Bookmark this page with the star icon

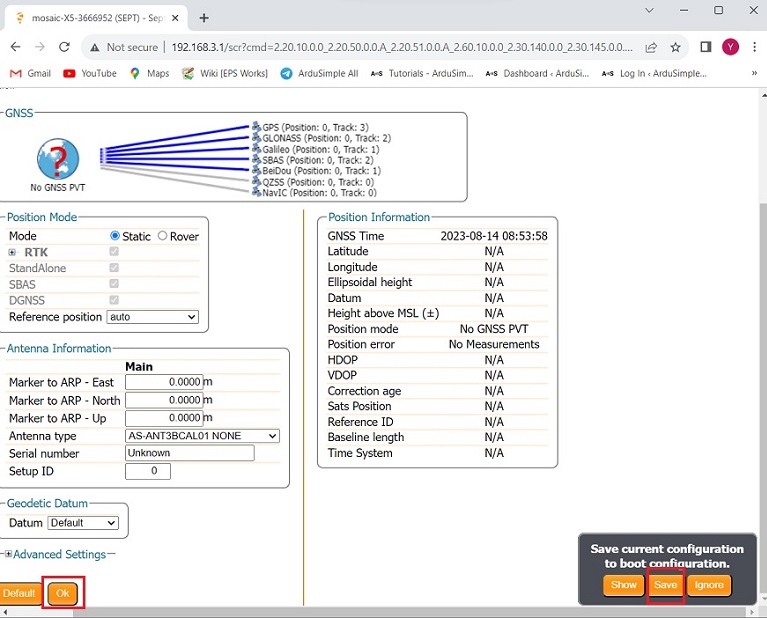[676, 47]
